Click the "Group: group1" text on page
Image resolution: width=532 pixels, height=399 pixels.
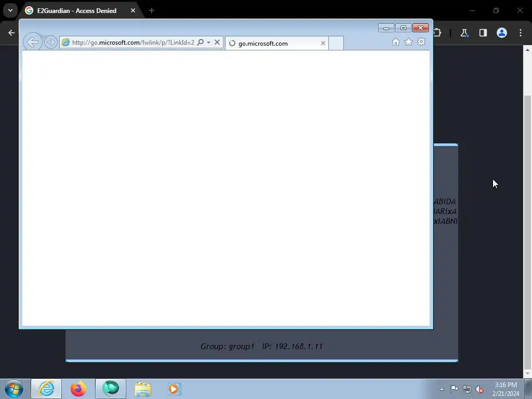227,347
